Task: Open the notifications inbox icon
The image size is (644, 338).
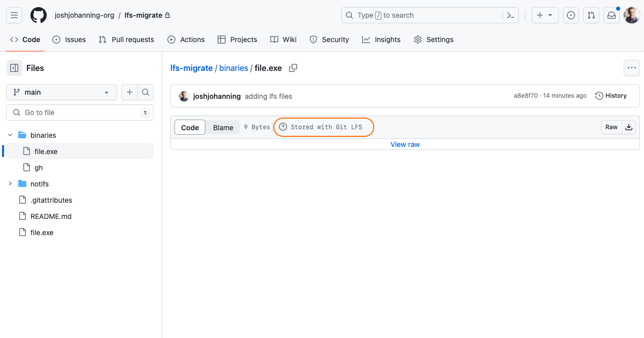Action: 612,15
